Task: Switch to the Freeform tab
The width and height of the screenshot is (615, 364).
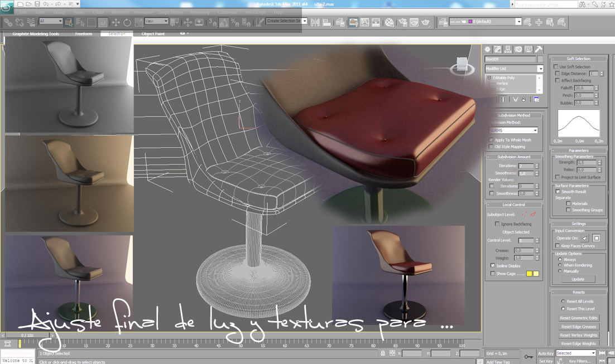Action: point(84,33)
